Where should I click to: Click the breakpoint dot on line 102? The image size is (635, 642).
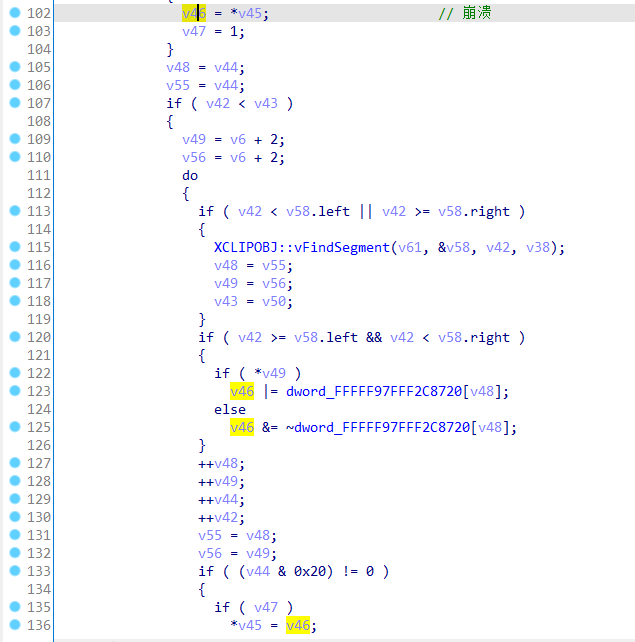coord(14,14)
